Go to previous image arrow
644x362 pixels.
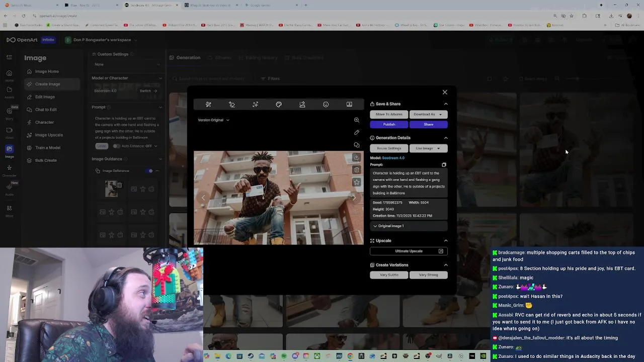click(203, 198)
